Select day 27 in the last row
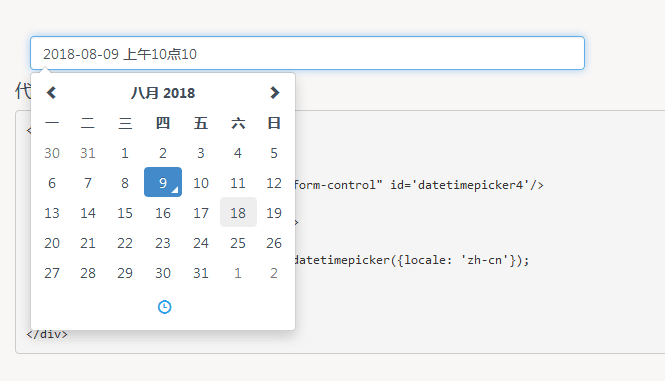Image resolution: width=665 pixels, height=381 pixels. 52,273
